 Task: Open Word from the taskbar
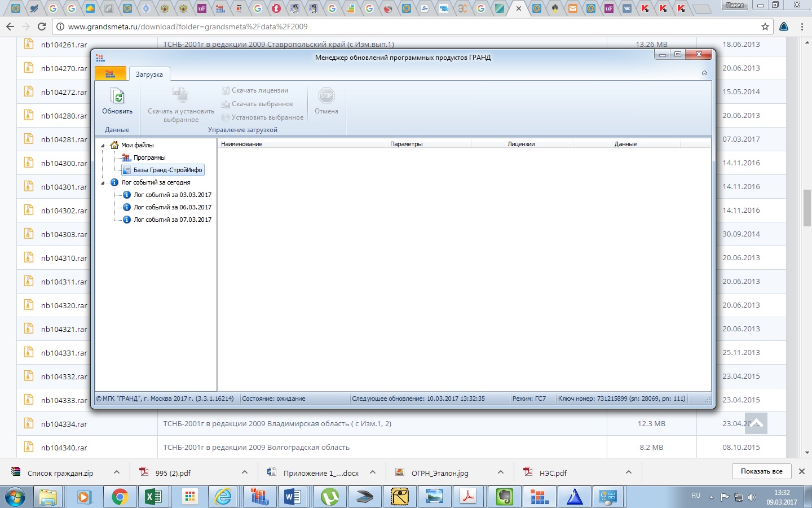tap(294, 497)
